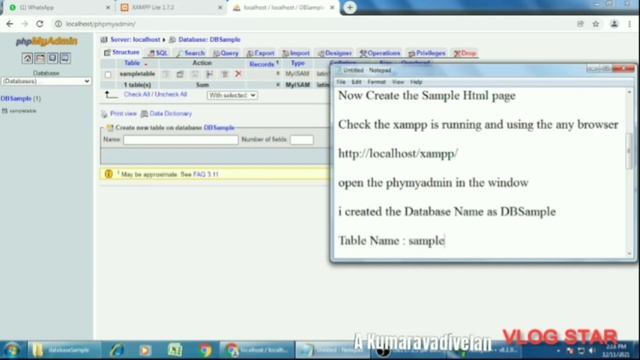
Task: Open the Chrome profile avatar
Action: point(614,24)
